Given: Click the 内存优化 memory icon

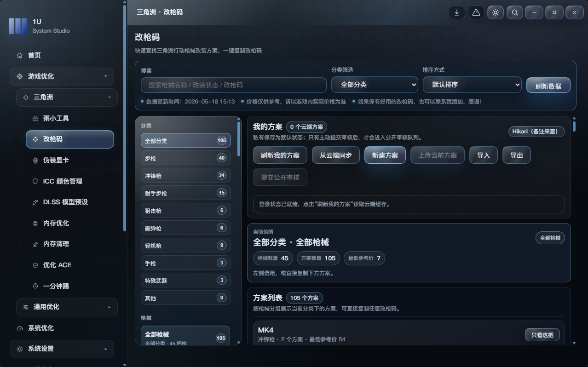Looking at the screenshot, I should [x=35, y=223].
